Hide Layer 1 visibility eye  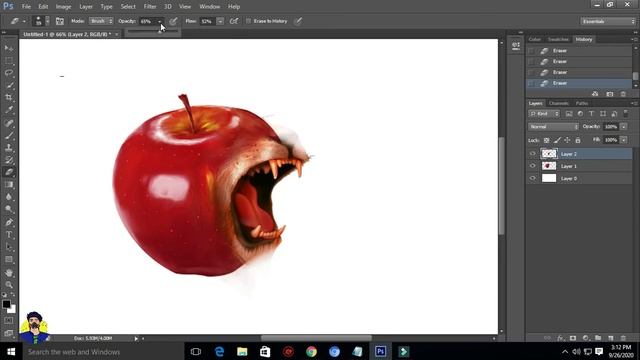(532, 166)
